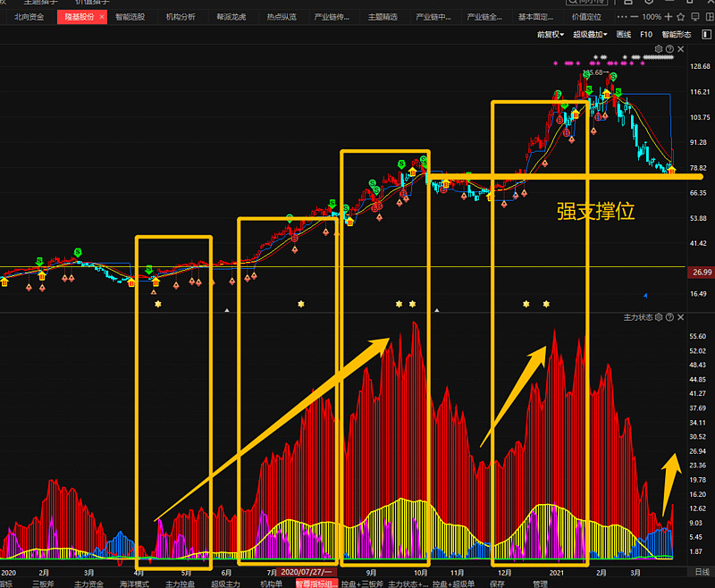The image size is (715, 588).
Task: Select the 三板斧 indicator tab
Action: [43, 584]
